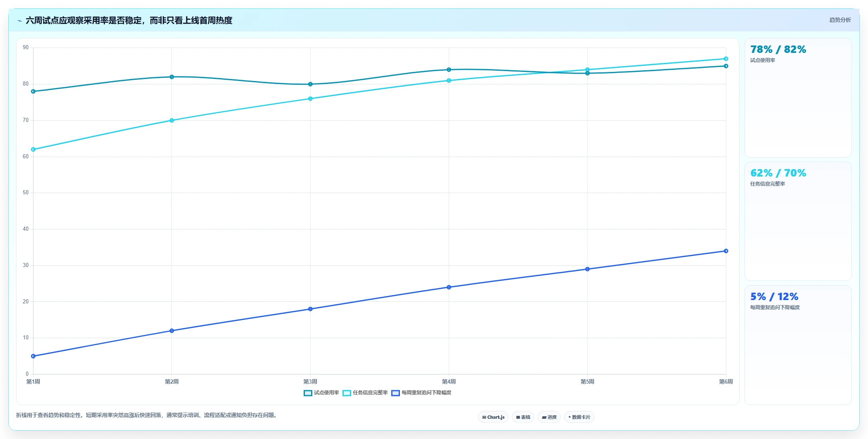Select the 78% / 82% stat value
The image size is (868, 439).
pos(778,49)
